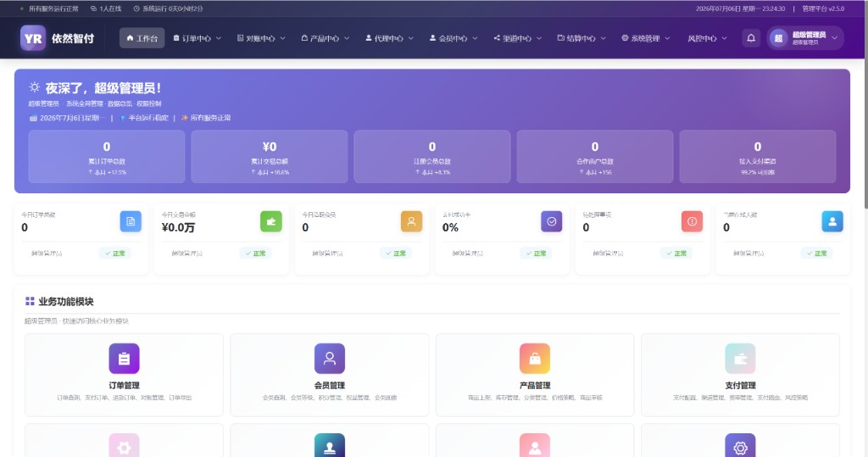The width and height of the screenshot is (868, 457).
Task: Expand the 代理中心 dropdown arrow
Action: pos(411,38)
